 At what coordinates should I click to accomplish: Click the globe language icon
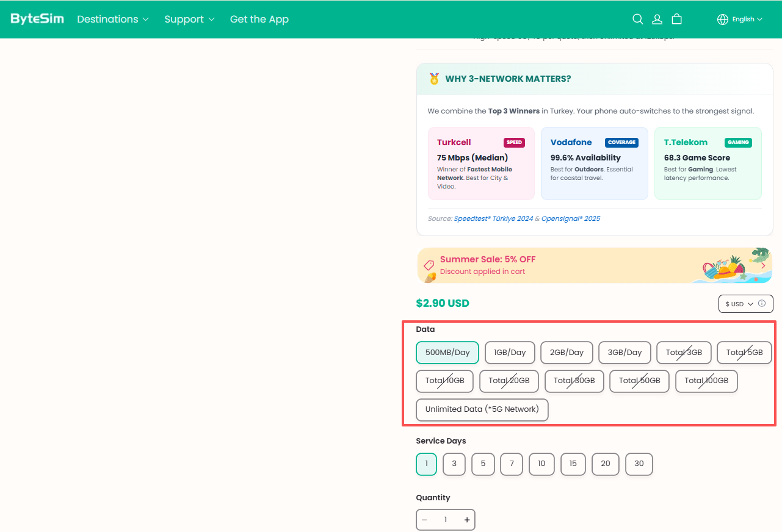pyautogui.click(x=723, y=19)
